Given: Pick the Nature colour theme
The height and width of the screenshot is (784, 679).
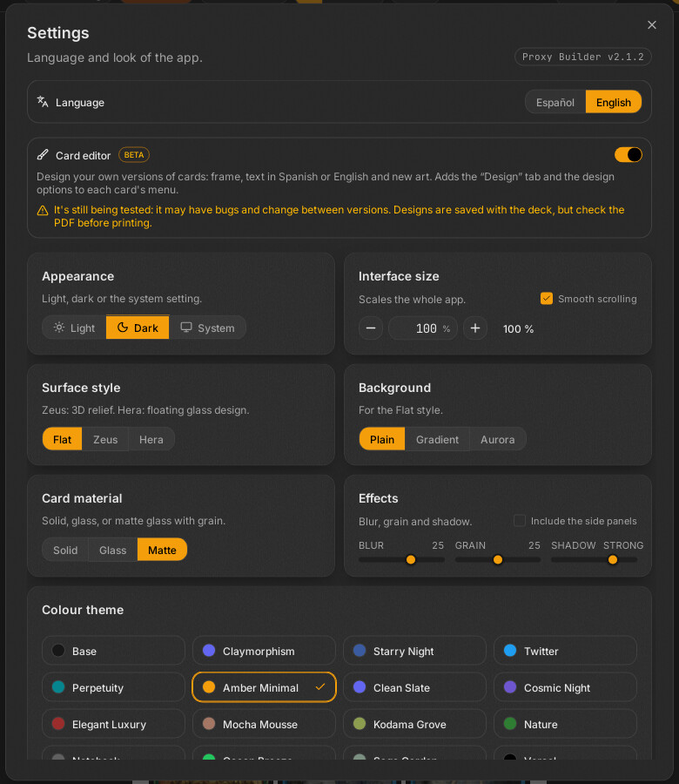Looking at the screenshot, I should pyautogui.click(x=565, y=724).
